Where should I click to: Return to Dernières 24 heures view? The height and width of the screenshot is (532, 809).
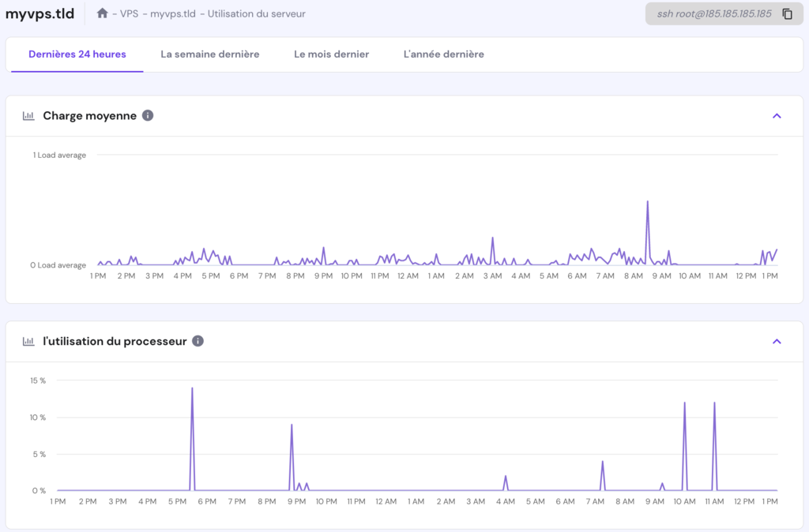pyautogui.click(x=76, y=54)
